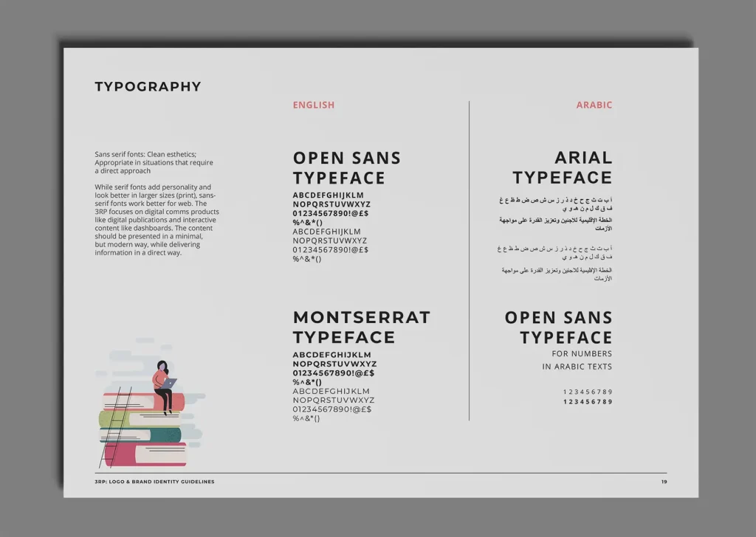The height and width of the screenshot is (537, 756).
Task: Click the regular-weight 123456789 number row
Action: pyautogui.click(x=588, y=392)
